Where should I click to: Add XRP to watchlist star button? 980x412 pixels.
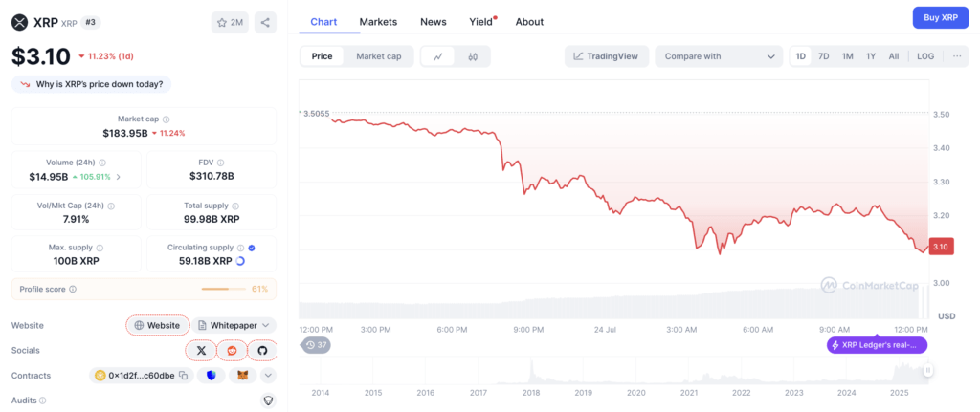(230, 23)
